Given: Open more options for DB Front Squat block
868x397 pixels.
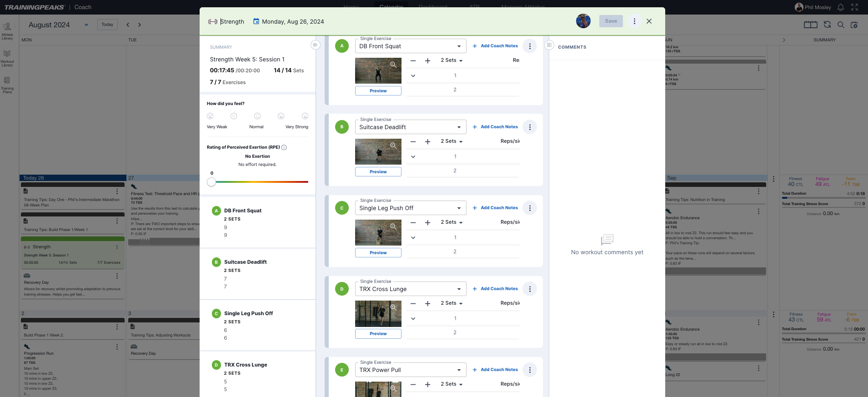Looking at the screenshot, I should tap(530, 46).
